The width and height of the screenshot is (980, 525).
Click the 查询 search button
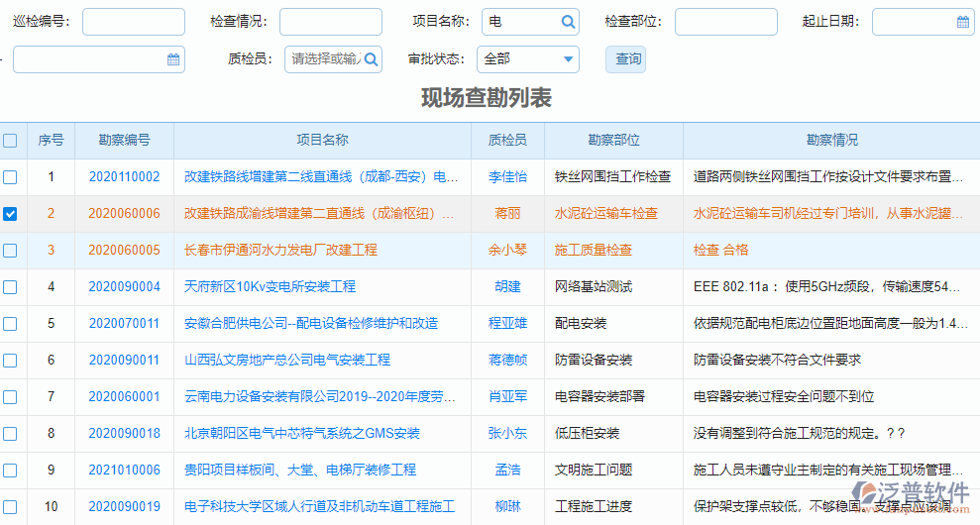628,59
